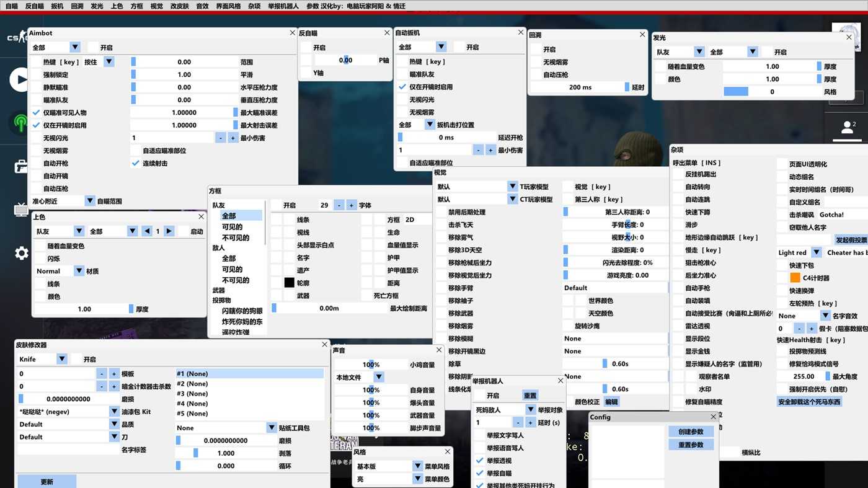Open 准心附近 自瞄范围 dropdown
868x488 pixels.
pyautogui.click(x=63, y=201)
